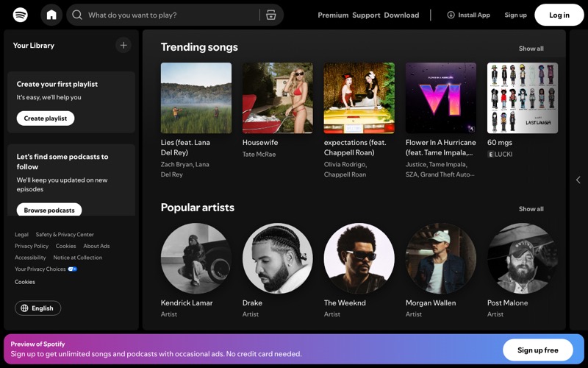Click the Cookies link above the English button

click(x=25, y=282)
